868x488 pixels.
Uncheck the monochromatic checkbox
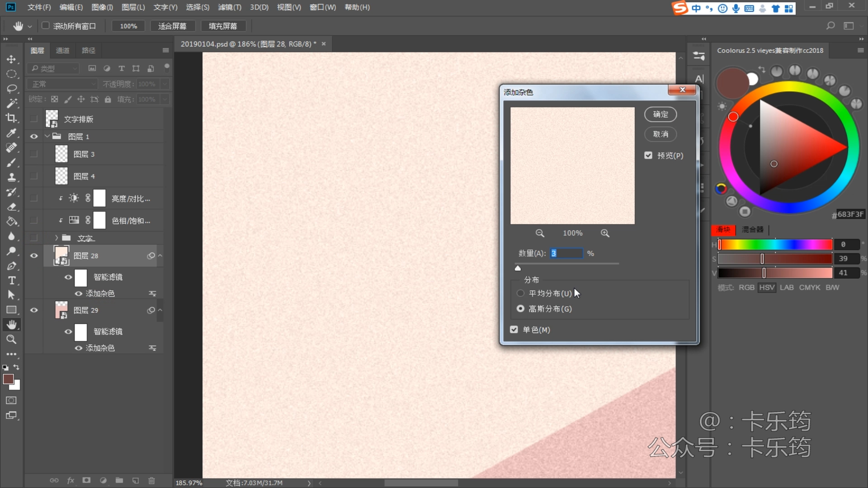point(514,329)
